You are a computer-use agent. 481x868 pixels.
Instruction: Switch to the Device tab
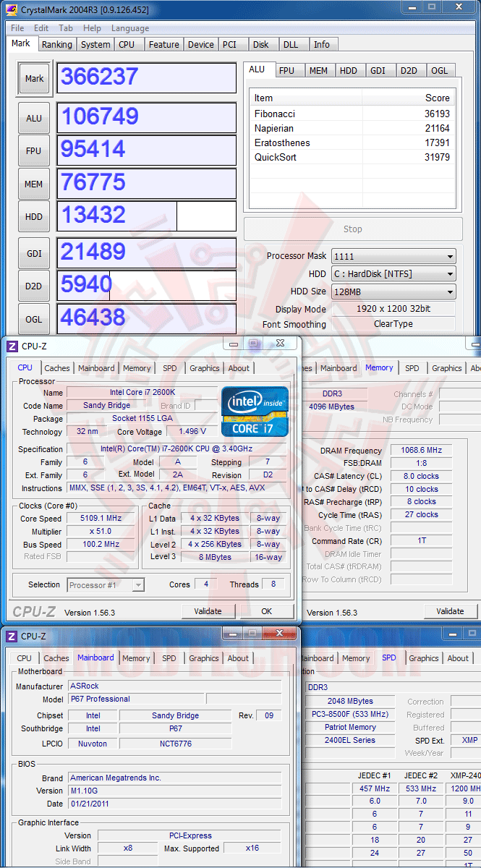[x=200, y=44]
